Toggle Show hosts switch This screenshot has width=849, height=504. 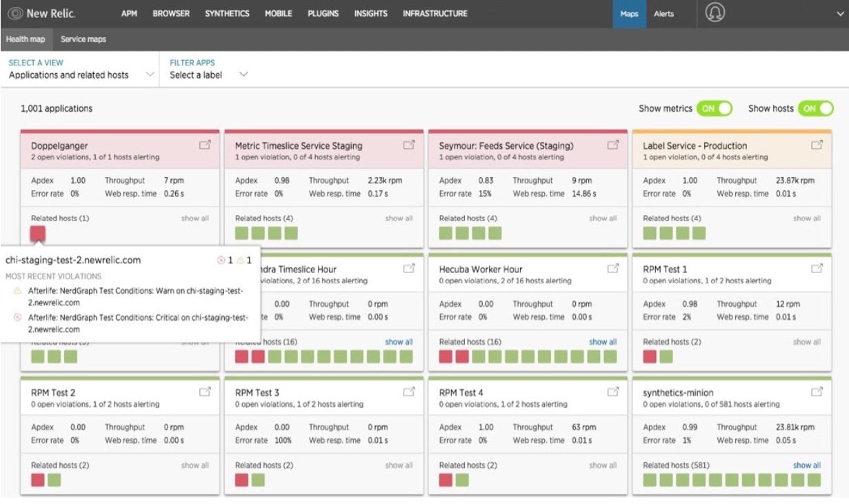pyautogui.click(x=816, y=108)
